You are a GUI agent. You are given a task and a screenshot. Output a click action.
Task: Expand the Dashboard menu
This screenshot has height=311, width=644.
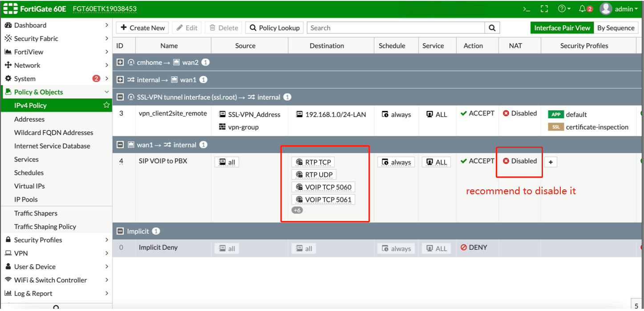click(56, 25)
